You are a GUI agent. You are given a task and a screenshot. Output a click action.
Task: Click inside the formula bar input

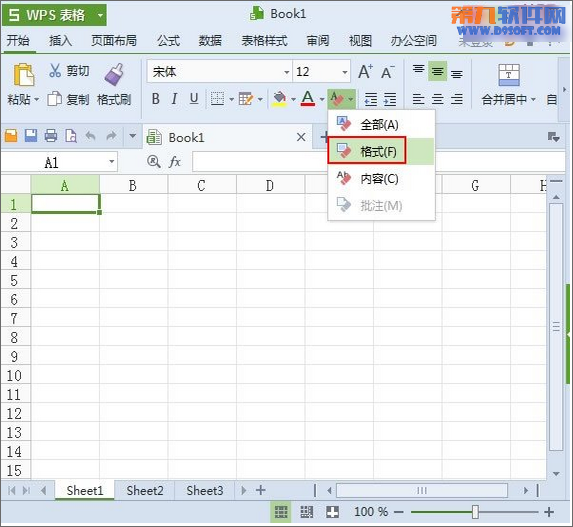(260, 162)
